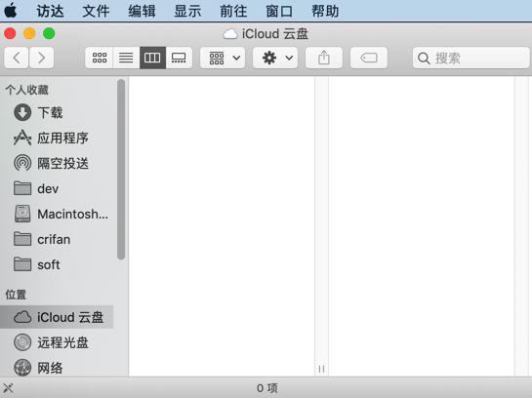Click the 0 项 status text
The image size is (532, 398).
click(x=267, y=388)
